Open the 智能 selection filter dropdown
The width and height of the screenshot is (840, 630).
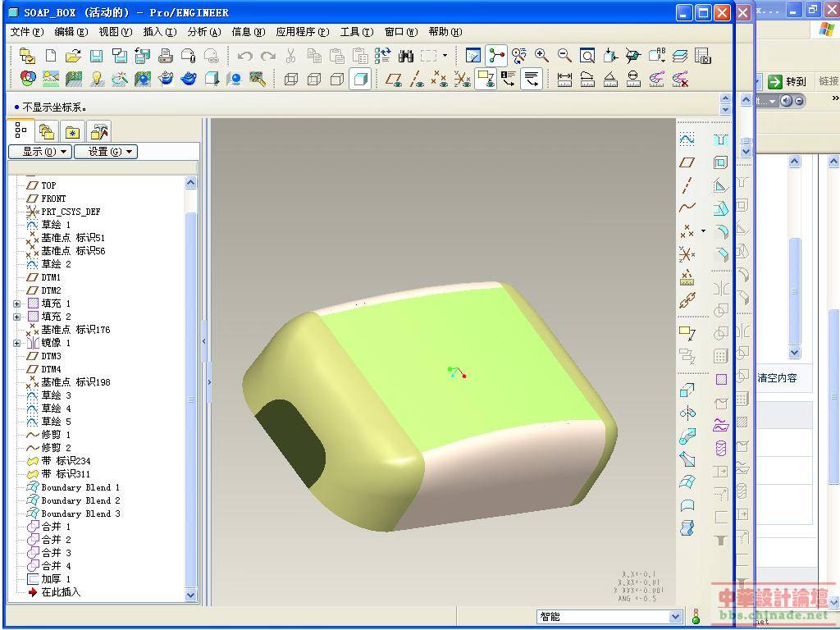coord(675,617)
